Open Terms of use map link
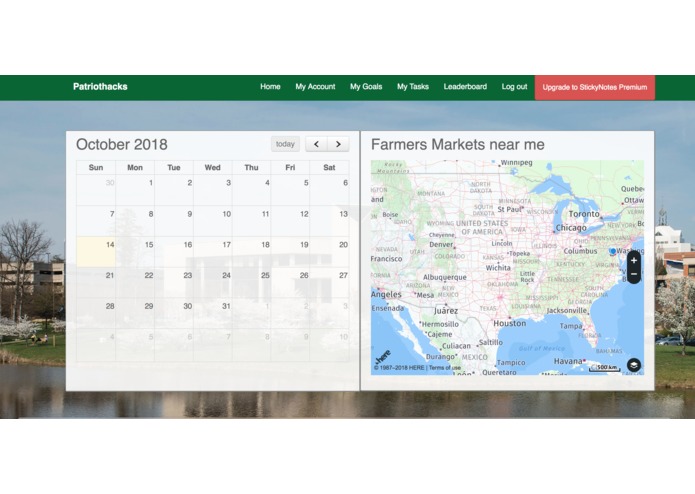 tap(445, 368)
